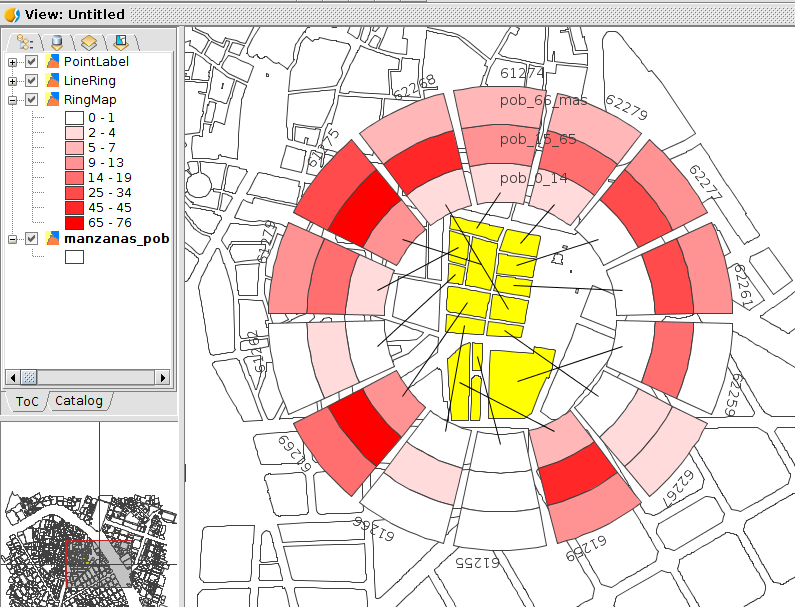The image size is (795, 607).
Task: Expand the PointLabel layer node
Action: (13, 62)
